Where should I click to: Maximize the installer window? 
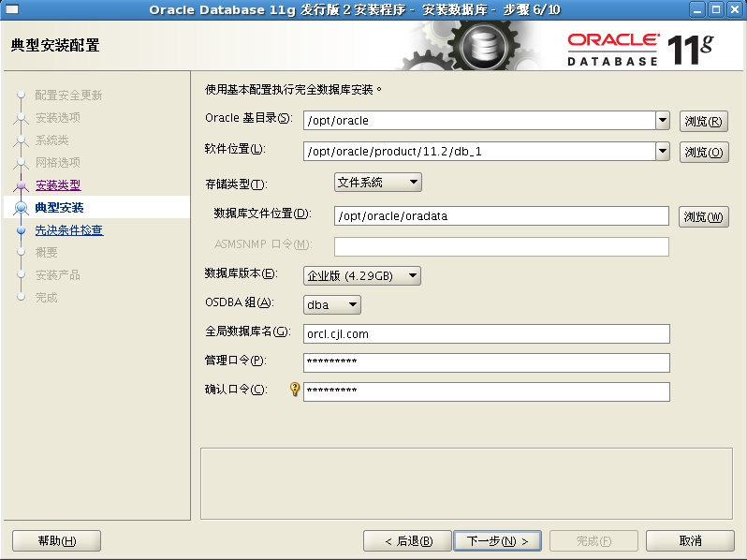point(715,9)
